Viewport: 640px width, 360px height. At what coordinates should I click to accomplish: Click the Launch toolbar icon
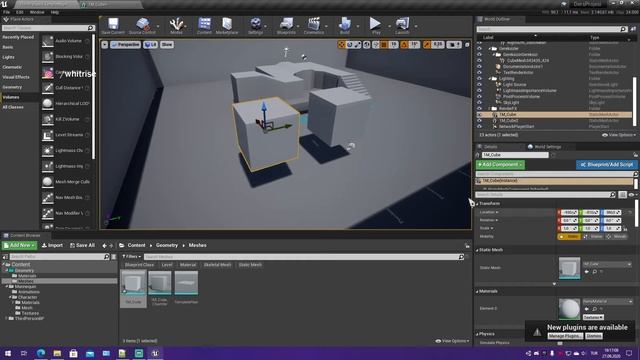coord(402,25)
